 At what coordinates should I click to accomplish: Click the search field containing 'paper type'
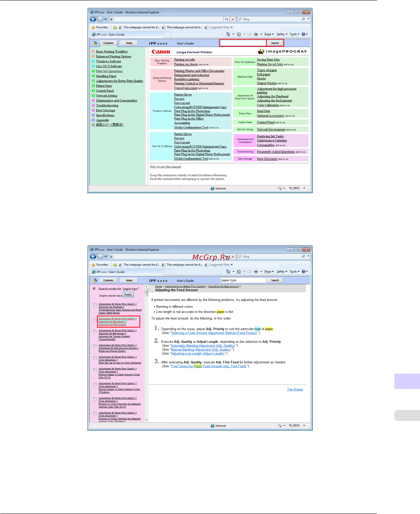pyautogui.click(x=243, y=280)
